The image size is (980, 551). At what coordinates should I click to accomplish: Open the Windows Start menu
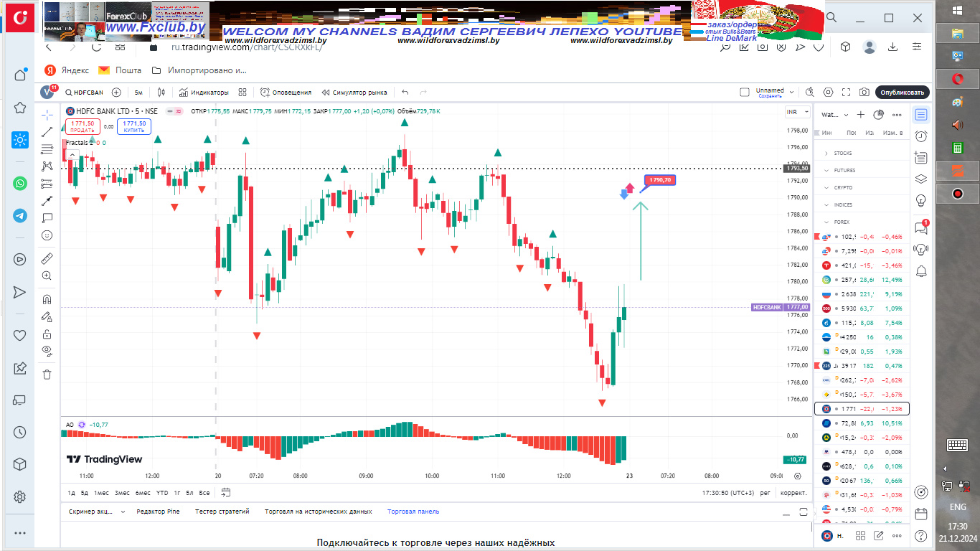pyautogui.click(x=958, y=11)
